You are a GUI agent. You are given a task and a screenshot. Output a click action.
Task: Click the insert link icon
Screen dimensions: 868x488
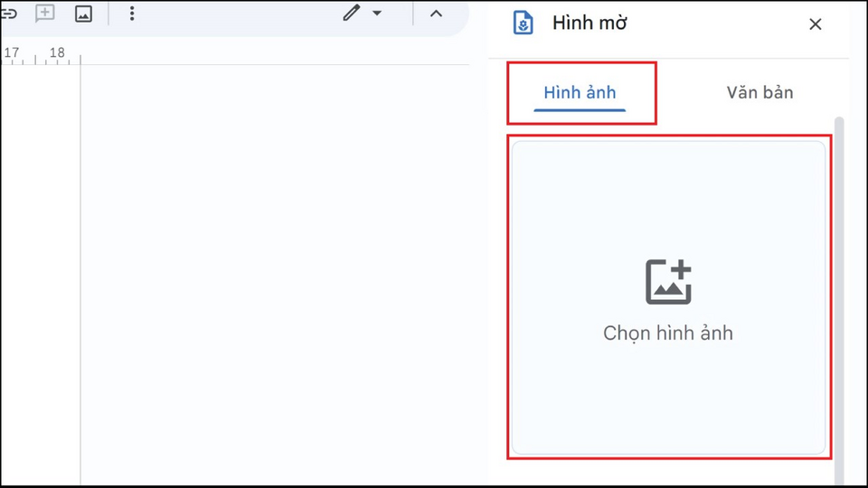(9, 14)
